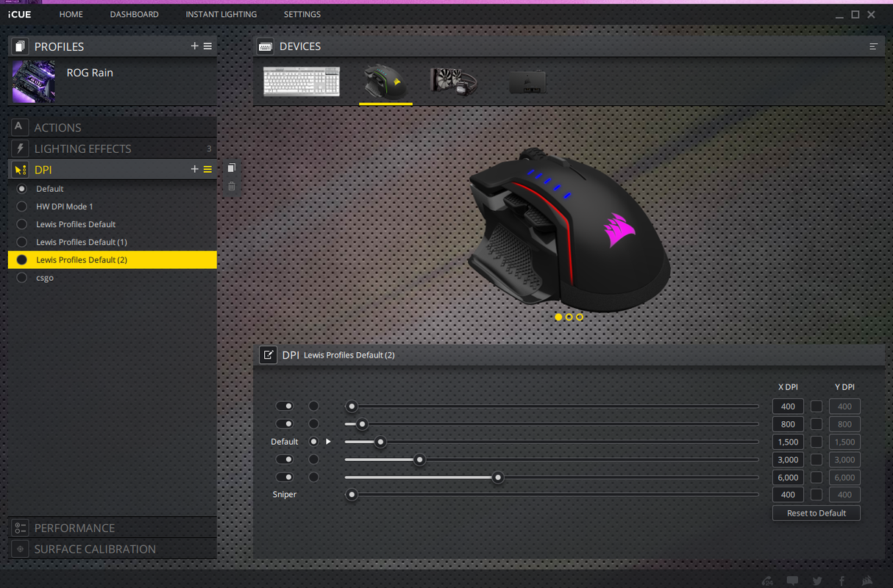This screenshot has height=588, width=893.
Task: Click the X DPI field showing 800
Action: tap(788, 424)
